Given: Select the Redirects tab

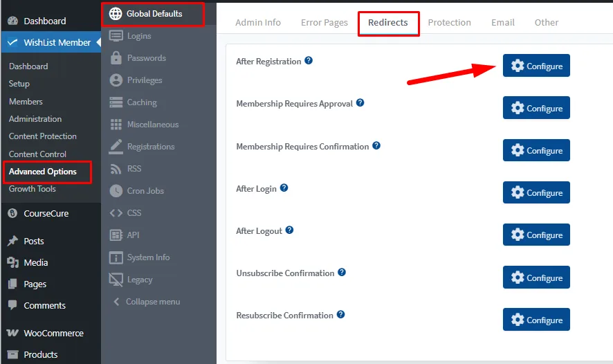Looking at the screenshot, I should [x=388, y=22].
